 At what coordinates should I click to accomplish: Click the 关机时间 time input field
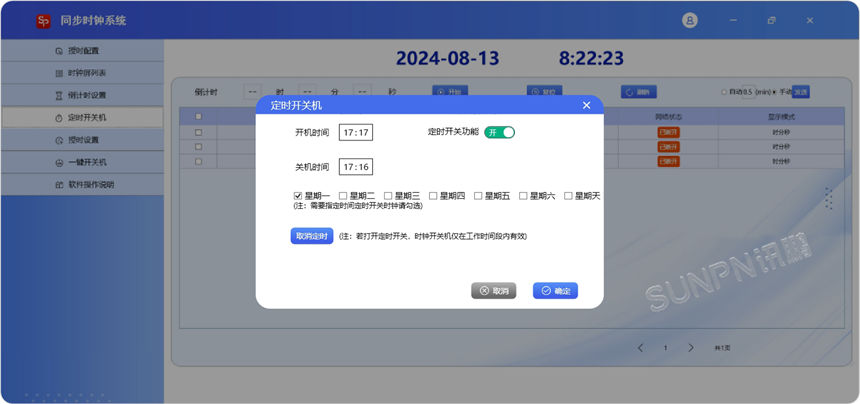pos(355,167)
